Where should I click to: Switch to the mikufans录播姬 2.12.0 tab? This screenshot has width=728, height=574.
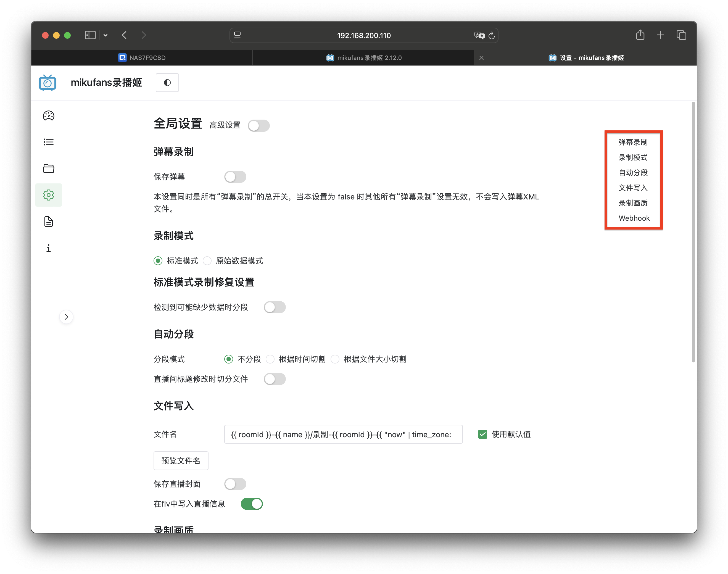pos(363,57)
